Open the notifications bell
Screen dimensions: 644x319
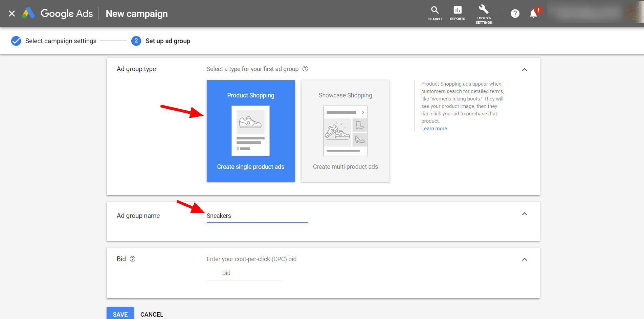click(534, 14)
